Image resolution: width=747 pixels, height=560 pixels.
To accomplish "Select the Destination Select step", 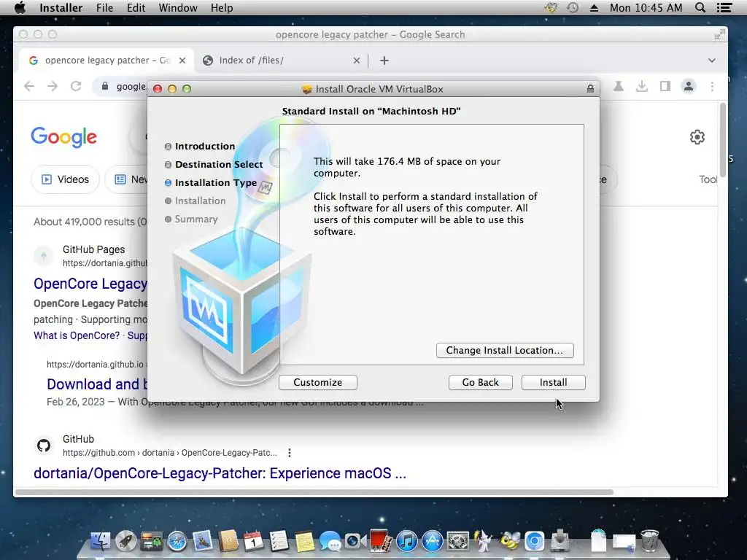I will point(219,164).
